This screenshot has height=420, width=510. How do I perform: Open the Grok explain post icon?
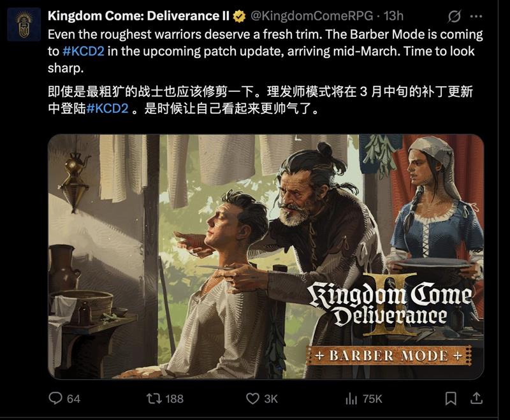click(x=454, y=16)
